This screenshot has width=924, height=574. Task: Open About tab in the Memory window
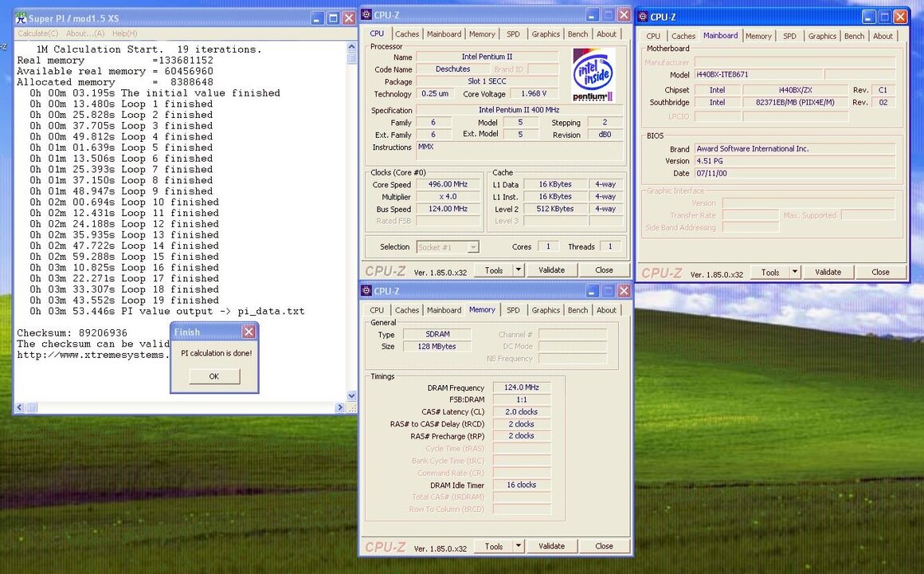point(606,310)
